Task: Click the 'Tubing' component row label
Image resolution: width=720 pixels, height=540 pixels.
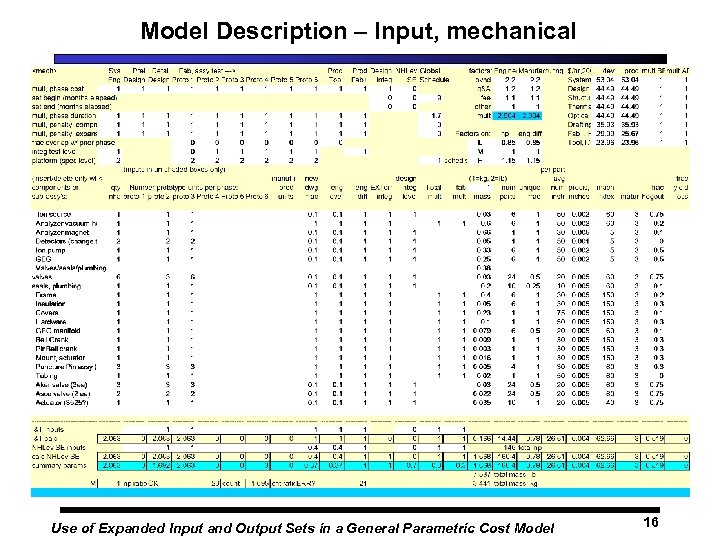Action: tap(46, 376)
